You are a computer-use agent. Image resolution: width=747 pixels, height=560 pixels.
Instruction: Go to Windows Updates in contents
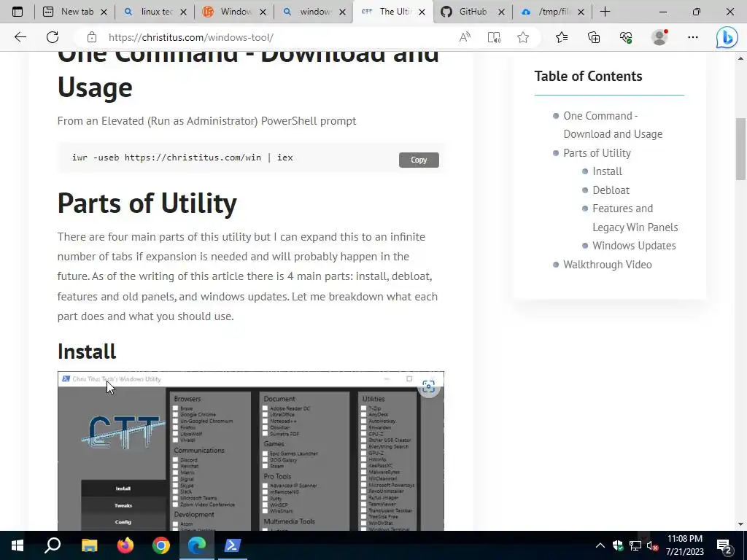point(634,246)
